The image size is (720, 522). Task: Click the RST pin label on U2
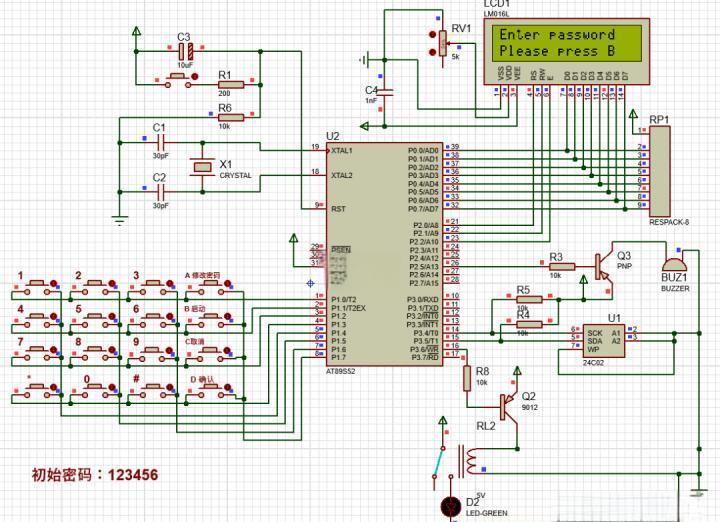point(338,209)
